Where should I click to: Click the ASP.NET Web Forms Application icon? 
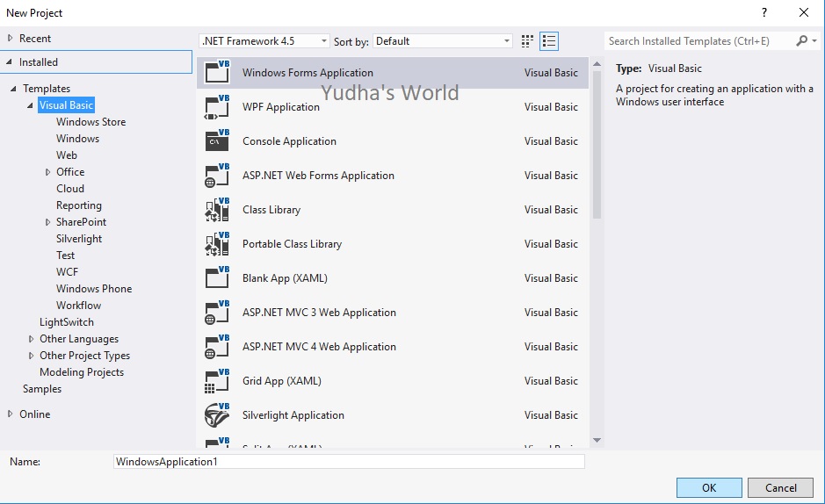[x=217, y=175]
